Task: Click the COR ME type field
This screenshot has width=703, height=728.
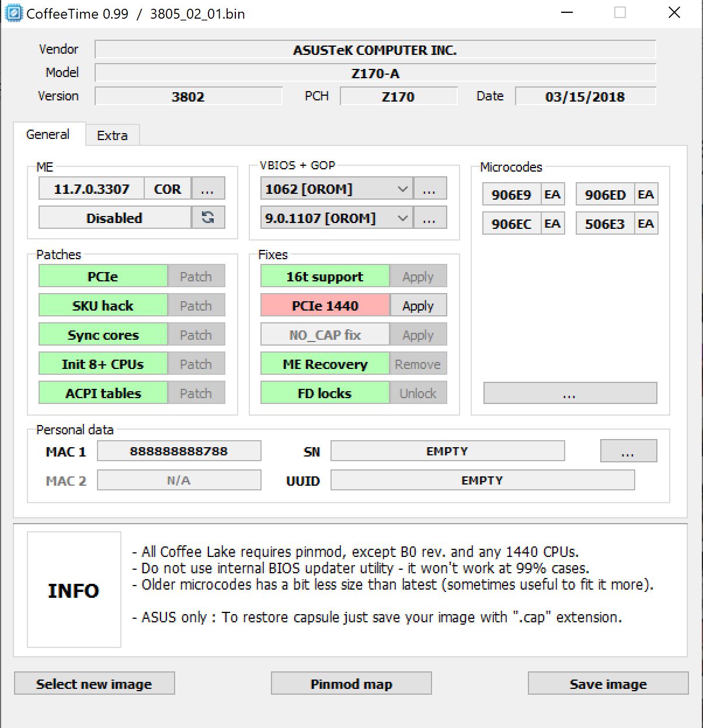Action: point(168,189)
